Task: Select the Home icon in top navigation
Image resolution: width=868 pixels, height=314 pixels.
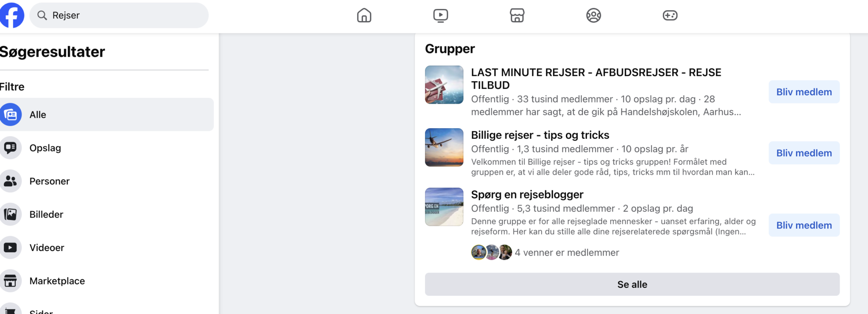Action: coord(364,15)
